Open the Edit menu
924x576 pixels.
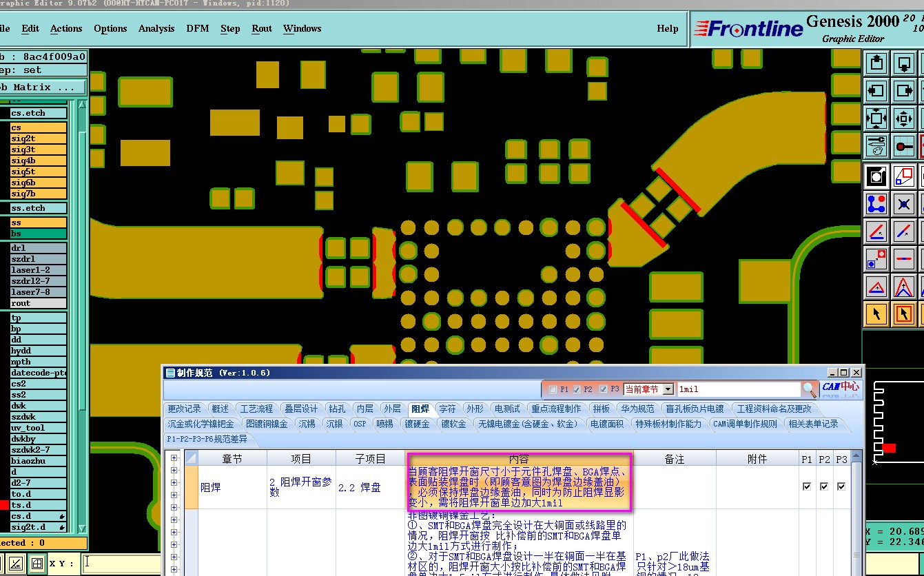pyautogui.click(x=30, y=28)
